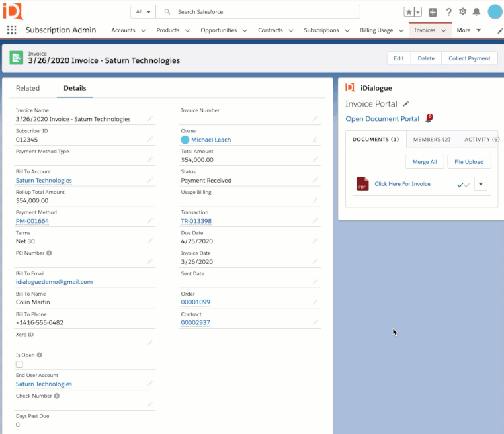Viewport: 504px width, 434px height.
Task: Open the search scope All dropdown
Action: [143, 12]
